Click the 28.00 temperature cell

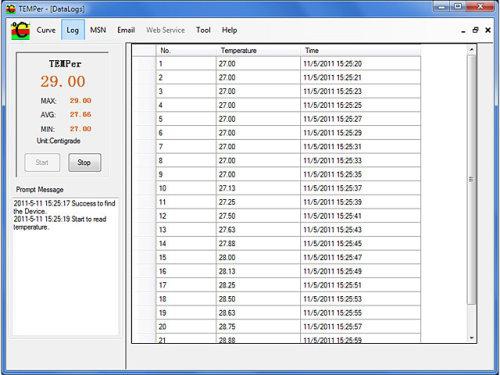(258, 257)
